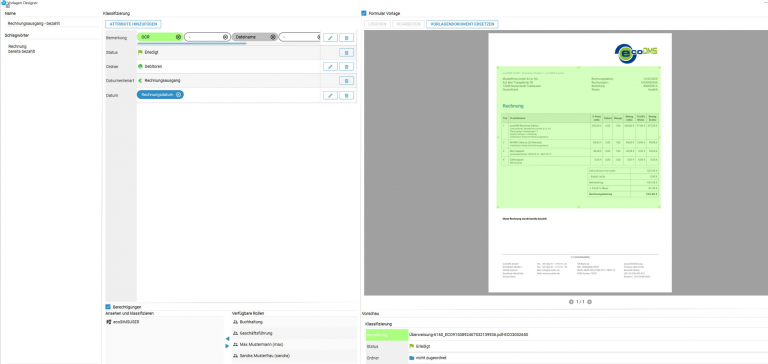The height and width of the screenshot is (364, 768).
Task: Click preview folder icon nicht zugeordnet
Action: 411,358
